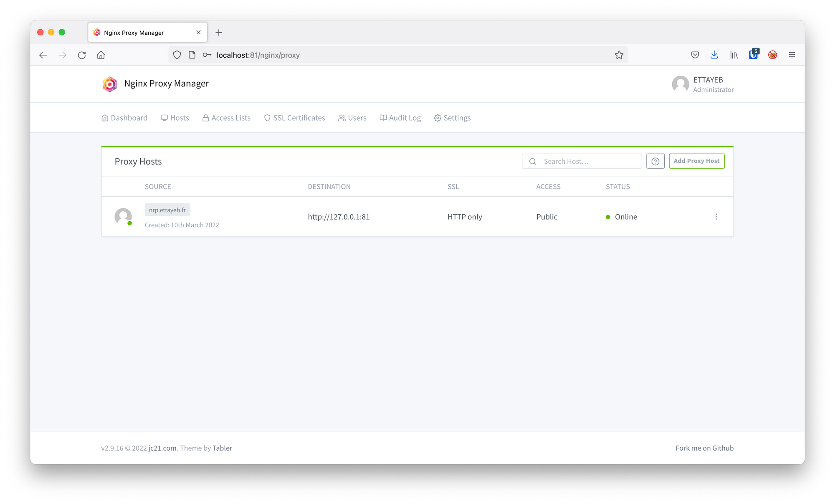Open the jc21.com footer link
The height and width of the screenshot is (504, 835).
tap(162, 448)
